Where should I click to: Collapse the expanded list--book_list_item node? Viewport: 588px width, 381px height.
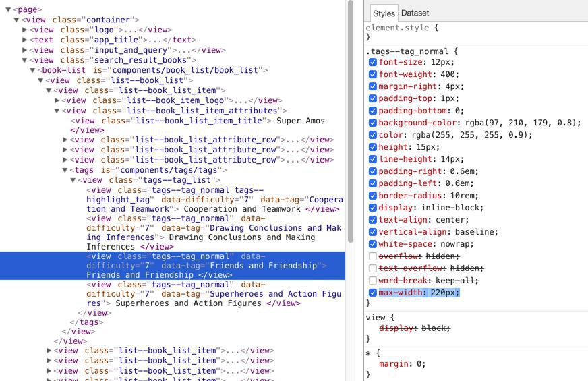click(x=49, y=91)
